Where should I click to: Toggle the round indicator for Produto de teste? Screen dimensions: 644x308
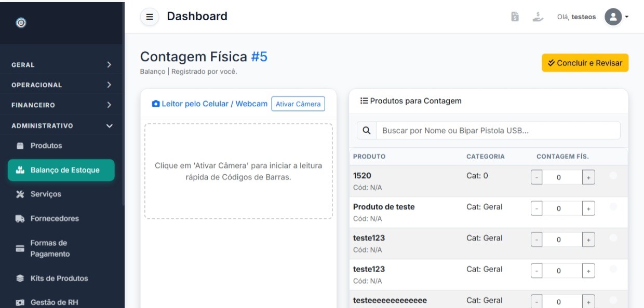pyautogui.click(x=613, y=207)
